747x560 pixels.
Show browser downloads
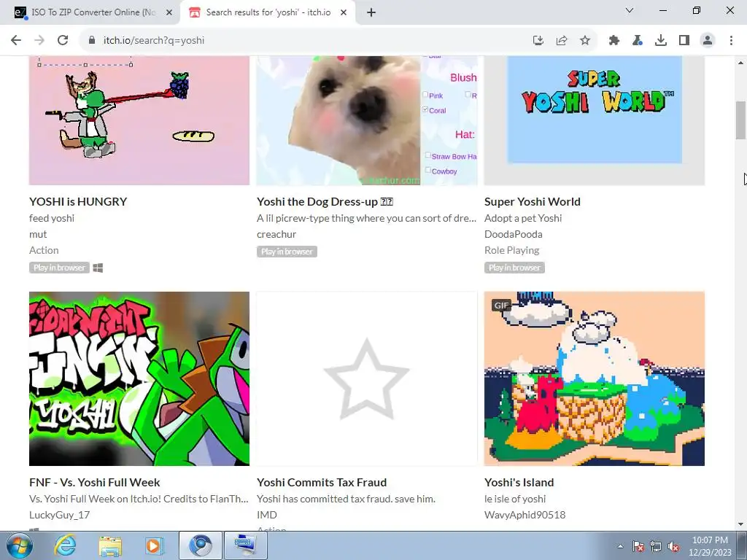point(661,41)
